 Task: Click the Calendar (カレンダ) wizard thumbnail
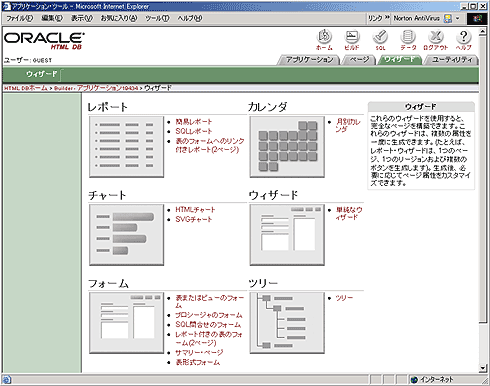point(287,147)
